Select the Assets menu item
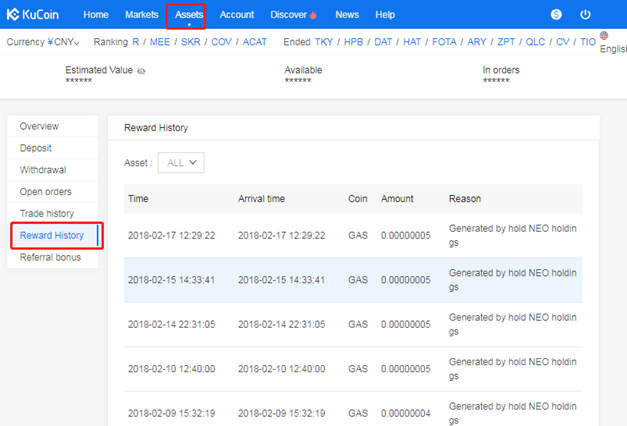627x426 pixels. click(x=189, y=15)
